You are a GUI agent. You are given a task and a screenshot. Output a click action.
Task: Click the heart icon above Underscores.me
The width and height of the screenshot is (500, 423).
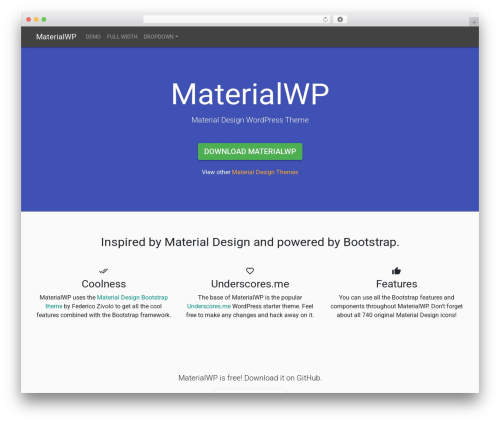pyautogui.click(x=250, y=271)
